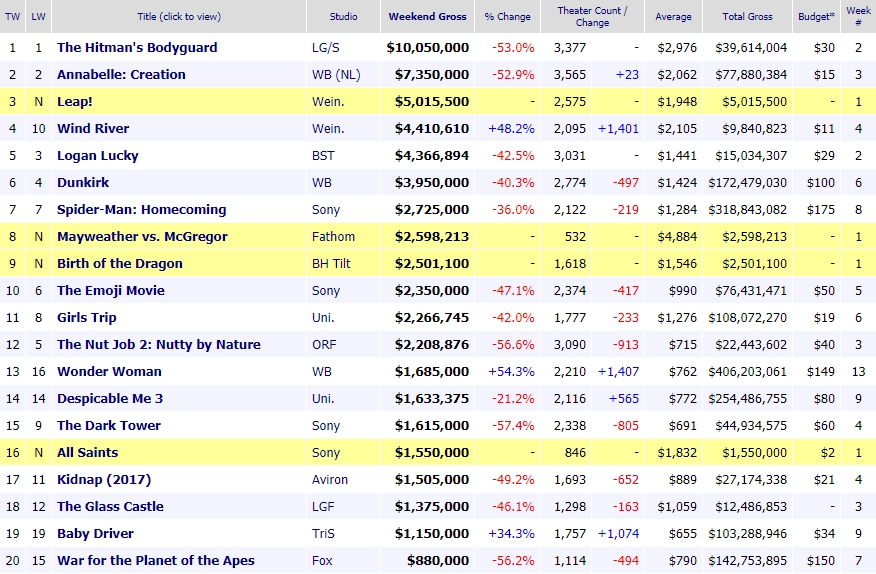Sort by Total Gross header

(747, 16)
